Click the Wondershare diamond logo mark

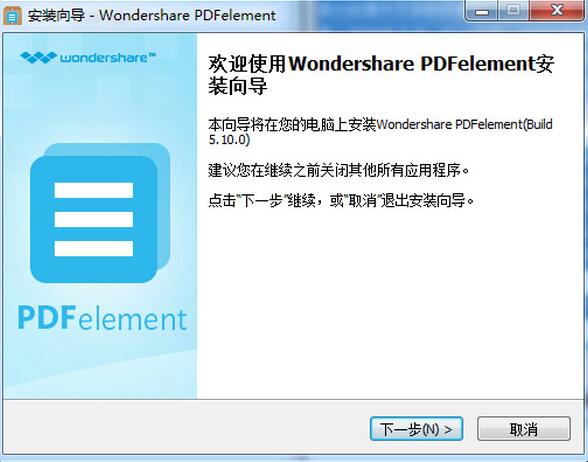pyautogui.click(x=38, y=57)
